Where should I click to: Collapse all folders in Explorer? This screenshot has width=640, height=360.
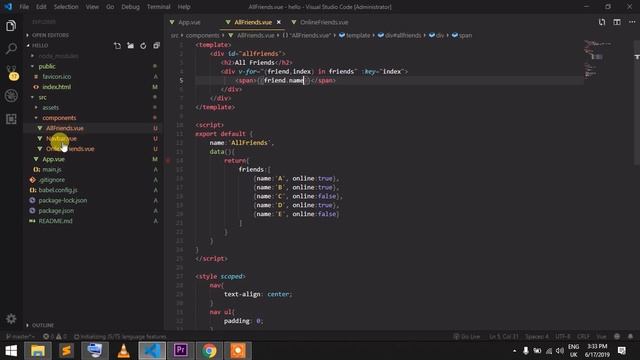[x=156, y=46]
